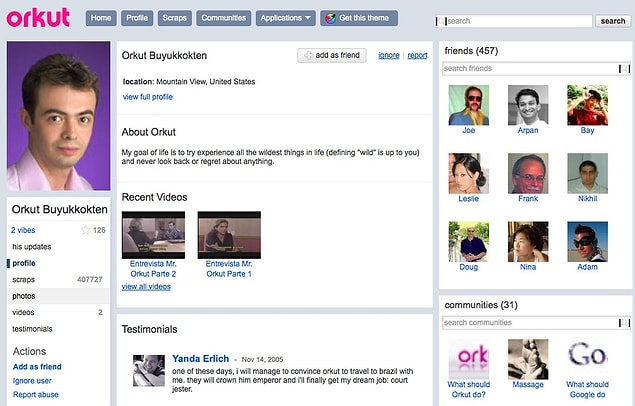This screenshot has width=635, height=406.
Task: Open What should Orkut do? community image
Action: coord(469,359)
